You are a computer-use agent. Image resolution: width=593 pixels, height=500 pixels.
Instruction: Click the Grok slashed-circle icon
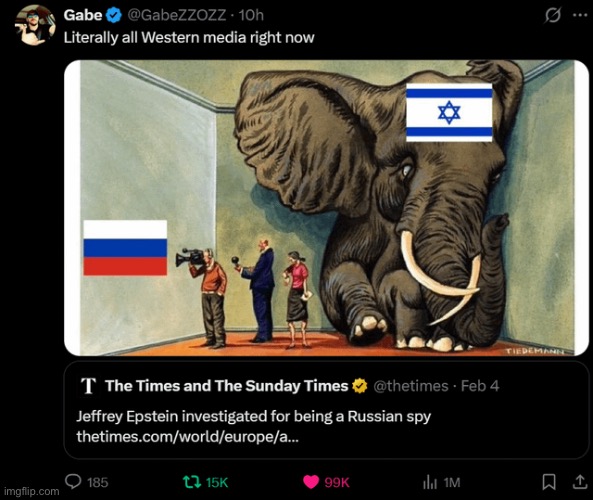(553, 16)
